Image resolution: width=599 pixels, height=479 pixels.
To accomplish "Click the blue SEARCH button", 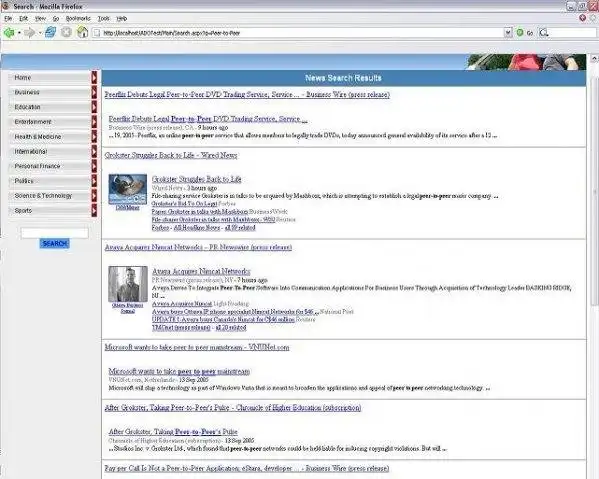I will coord(55,243).
